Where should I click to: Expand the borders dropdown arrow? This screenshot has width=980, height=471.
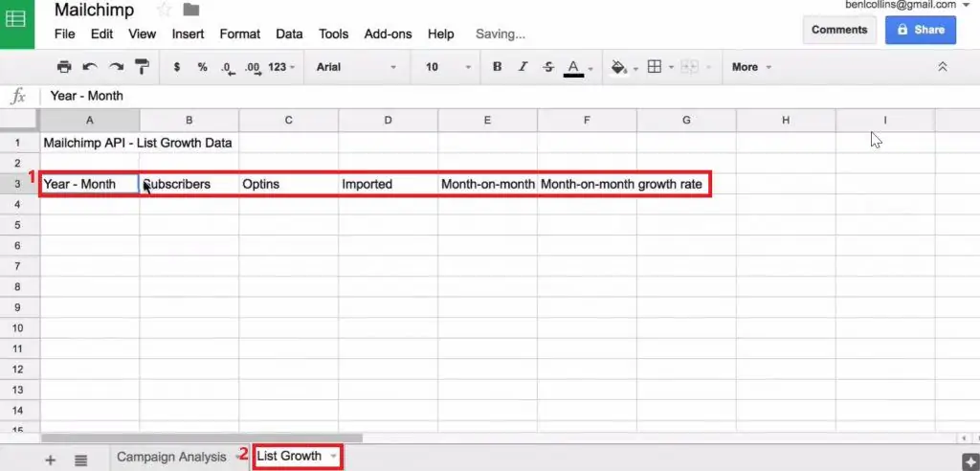[x=671, y=68]
